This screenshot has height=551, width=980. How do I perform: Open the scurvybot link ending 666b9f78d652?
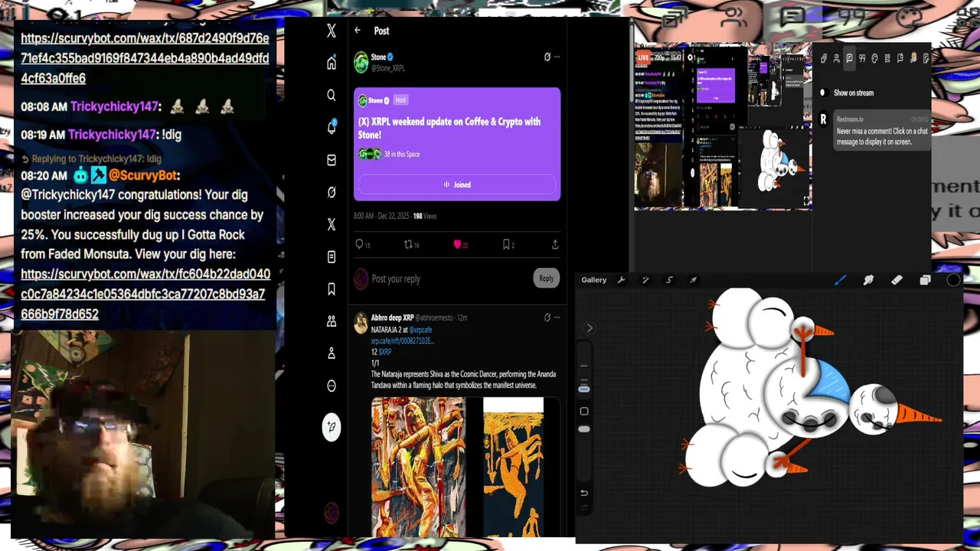coord(145,294)
